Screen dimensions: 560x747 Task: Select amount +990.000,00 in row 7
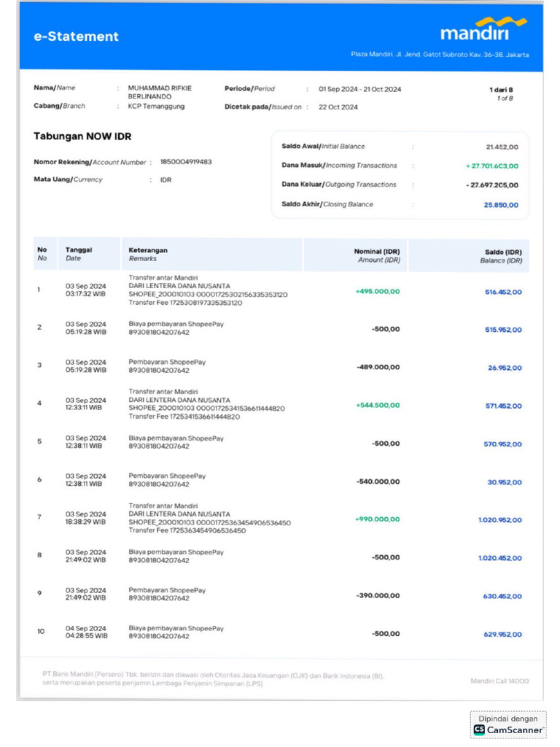click(x=378, y=519)
